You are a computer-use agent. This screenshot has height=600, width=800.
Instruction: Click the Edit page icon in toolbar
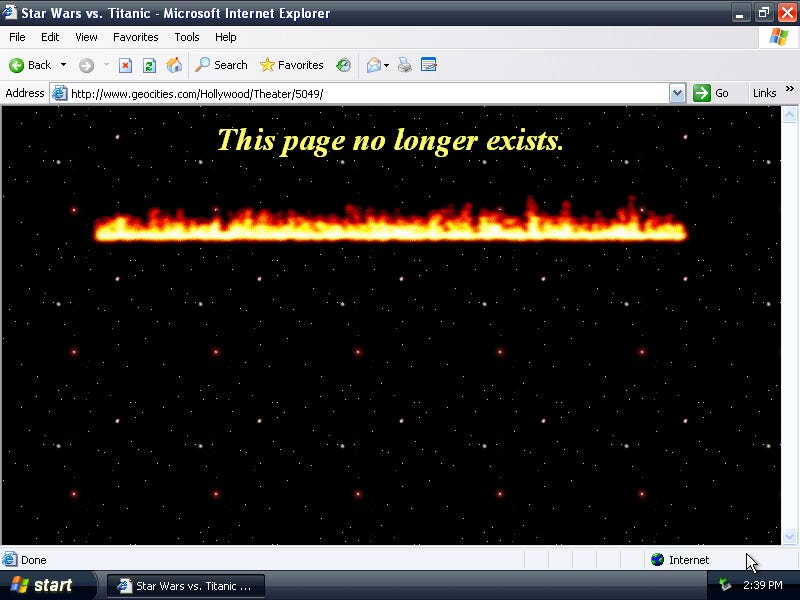tap(429, 65)
